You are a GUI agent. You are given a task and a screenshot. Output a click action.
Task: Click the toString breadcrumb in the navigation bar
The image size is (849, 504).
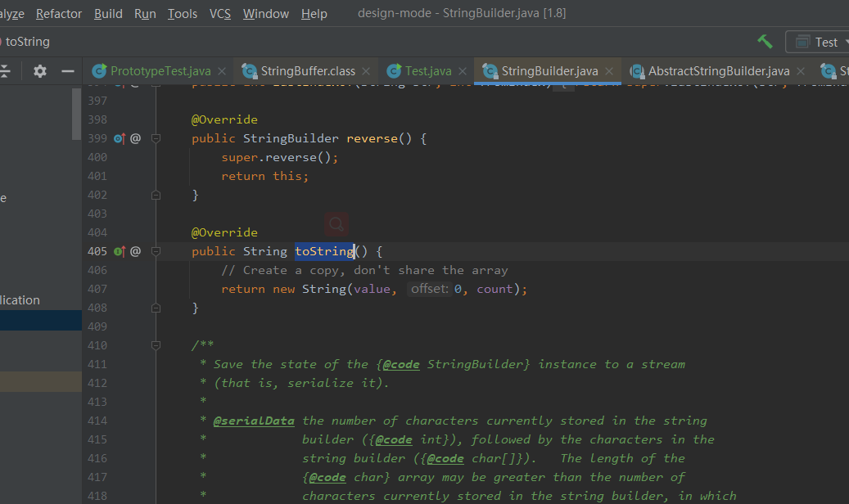(27, 42)
